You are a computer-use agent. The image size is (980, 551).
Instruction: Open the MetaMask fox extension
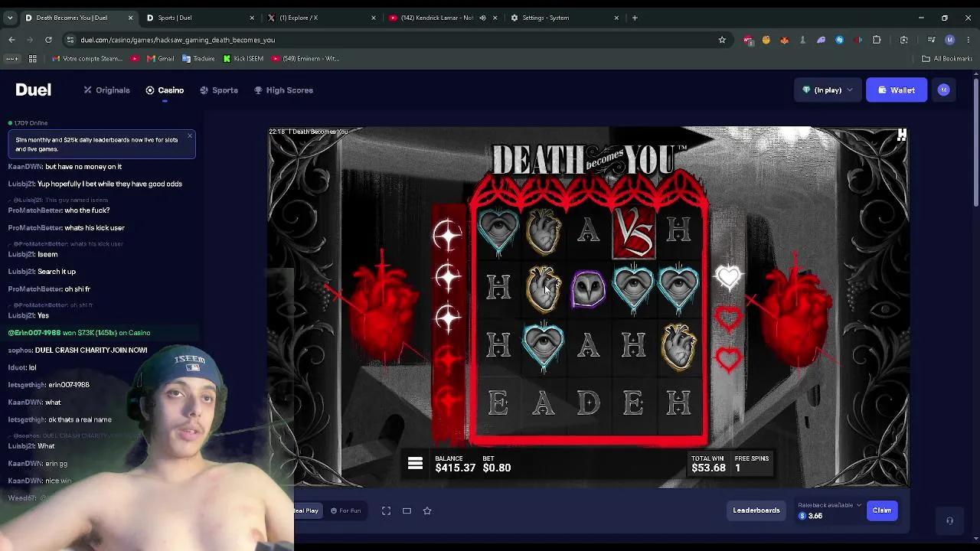click(x=785, y=40)
